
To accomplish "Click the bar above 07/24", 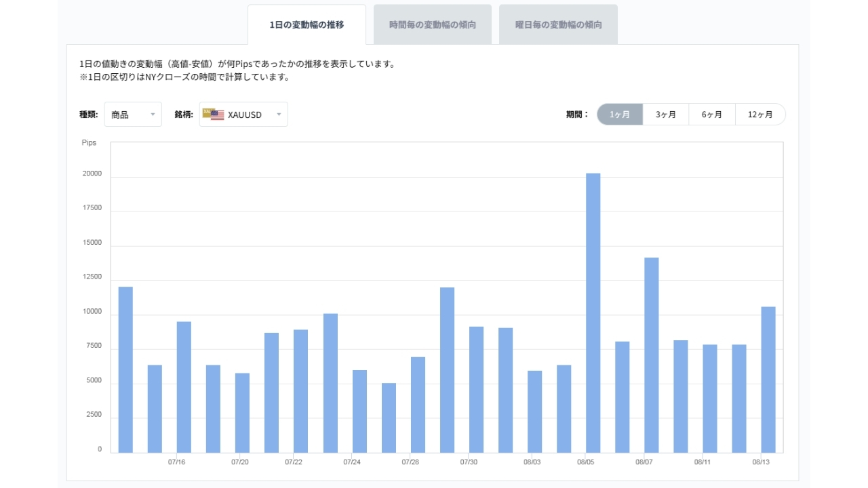I will 359,411.
